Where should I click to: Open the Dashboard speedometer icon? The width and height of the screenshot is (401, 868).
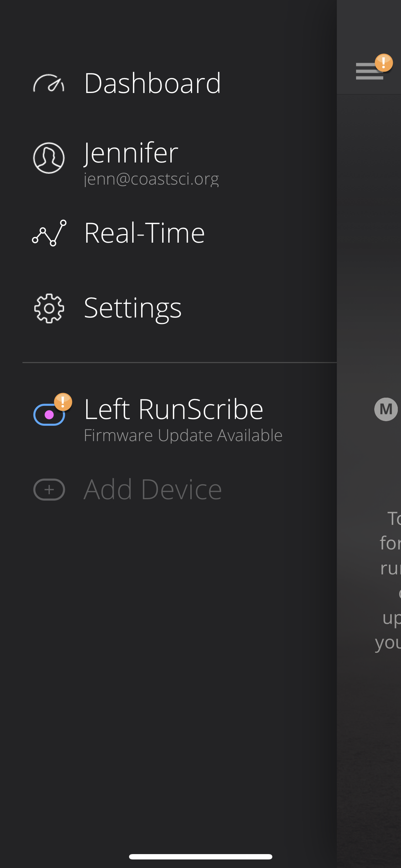click(x=49, y=83)
